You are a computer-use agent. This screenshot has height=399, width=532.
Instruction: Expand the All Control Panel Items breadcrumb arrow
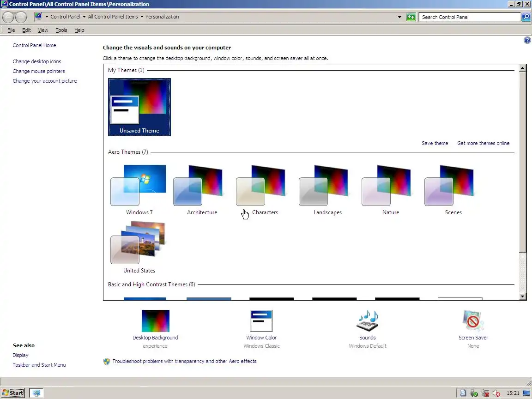point(142,17)
